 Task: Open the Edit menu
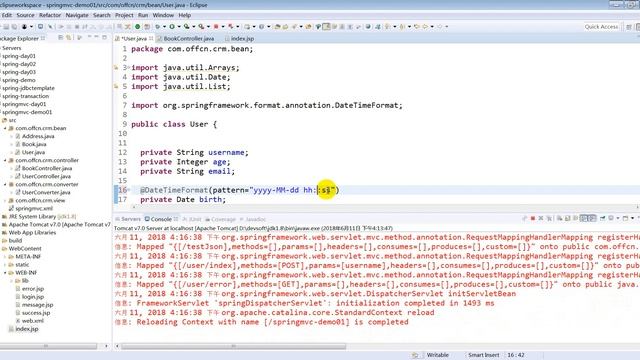pos(7,15)
